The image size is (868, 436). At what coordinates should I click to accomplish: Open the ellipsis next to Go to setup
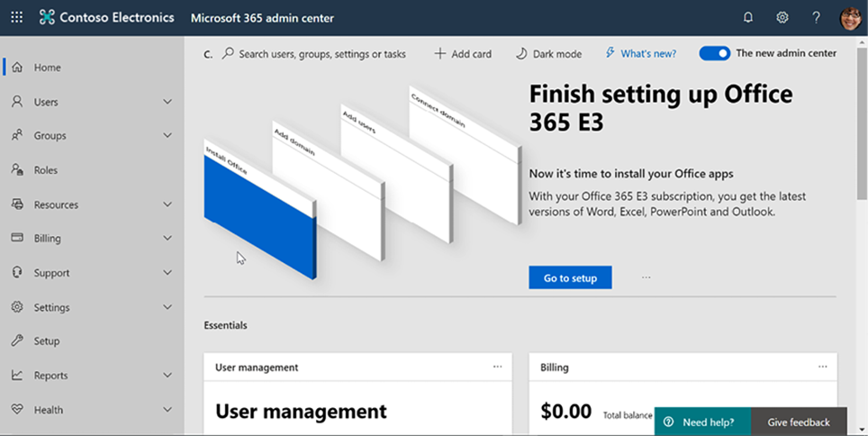coord(646,277)
